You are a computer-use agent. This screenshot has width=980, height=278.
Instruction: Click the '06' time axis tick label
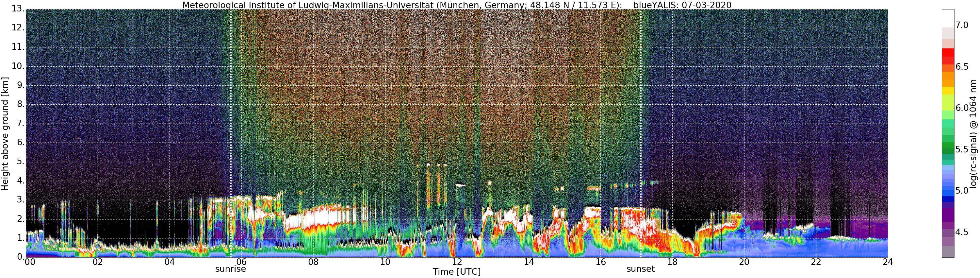242,262
